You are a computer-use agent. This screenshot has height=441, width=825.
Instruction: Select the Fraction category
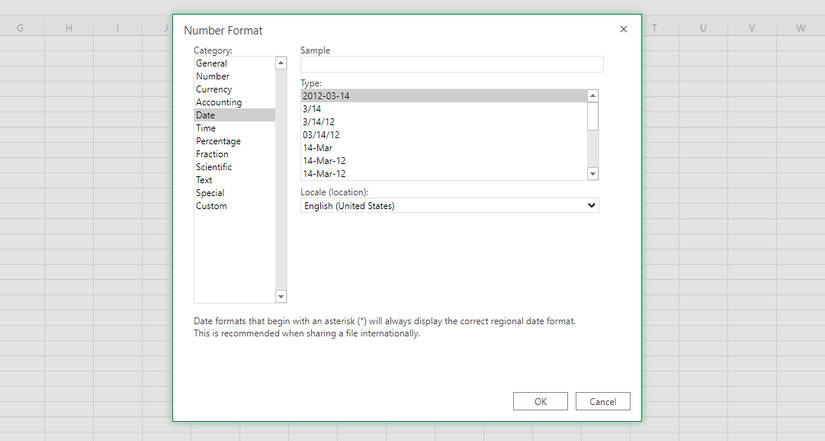point(212,154)
